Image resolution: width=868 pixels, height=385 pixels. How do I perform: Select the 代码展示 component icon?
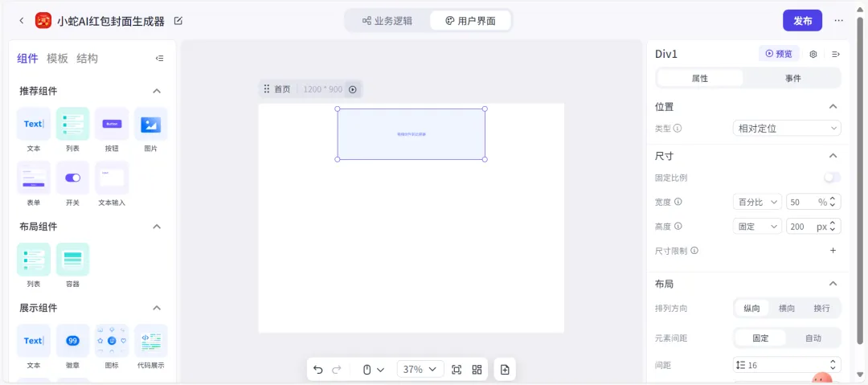150,341
